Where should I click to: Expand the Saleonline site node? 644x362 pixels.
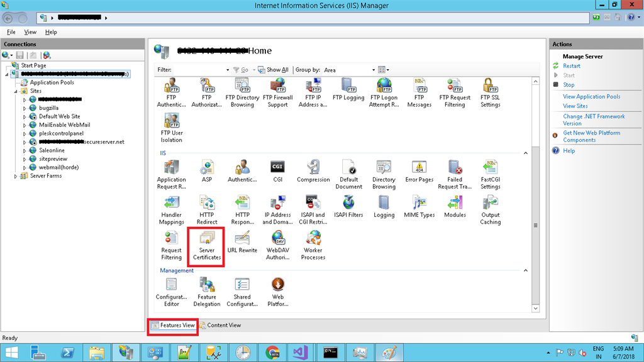tap(25, 151)
